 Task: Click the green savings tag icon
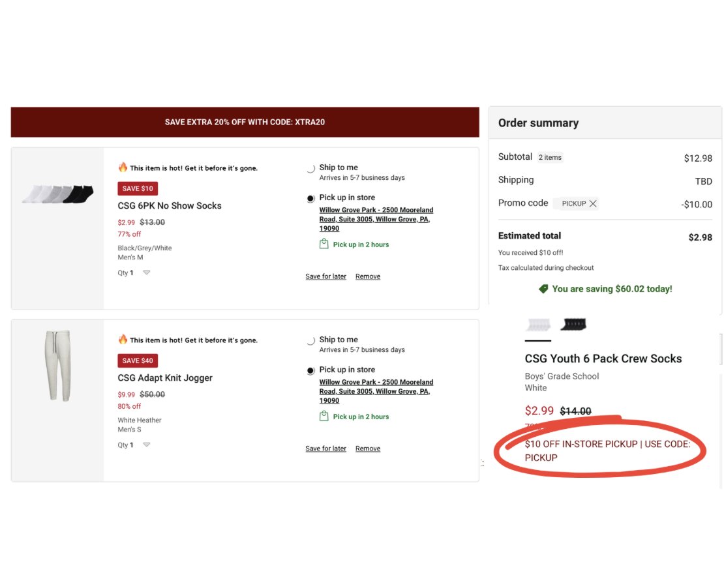click(x=543, y=289)
